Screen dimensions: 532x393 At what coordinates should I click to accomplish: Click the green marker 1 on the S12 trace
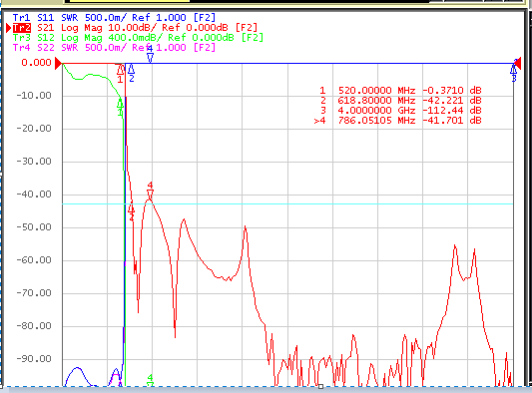point(120,107)
